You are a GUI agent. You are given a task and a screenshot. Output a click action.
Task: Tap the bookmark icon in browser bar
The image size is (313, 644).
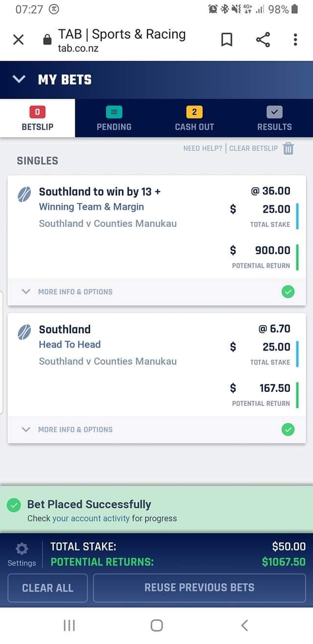point(226,40)
